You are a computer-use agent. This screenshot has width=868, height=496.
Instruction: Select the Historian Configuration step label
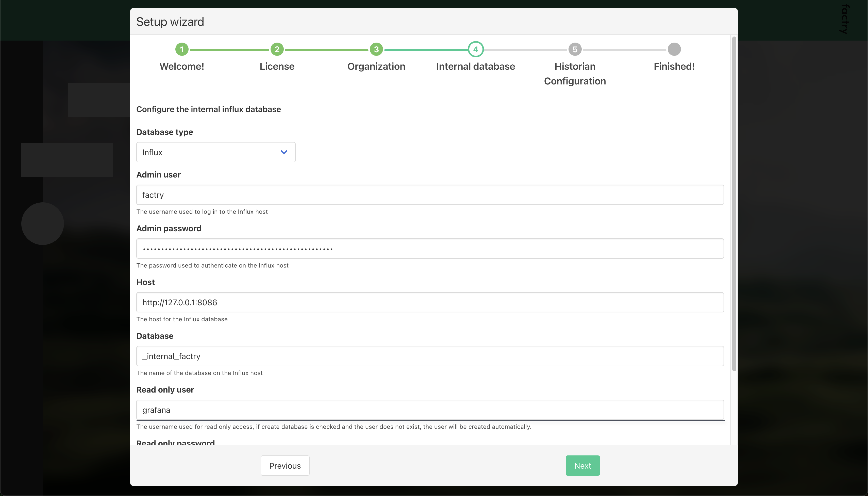pyautogui.click(x=575, y=74)
